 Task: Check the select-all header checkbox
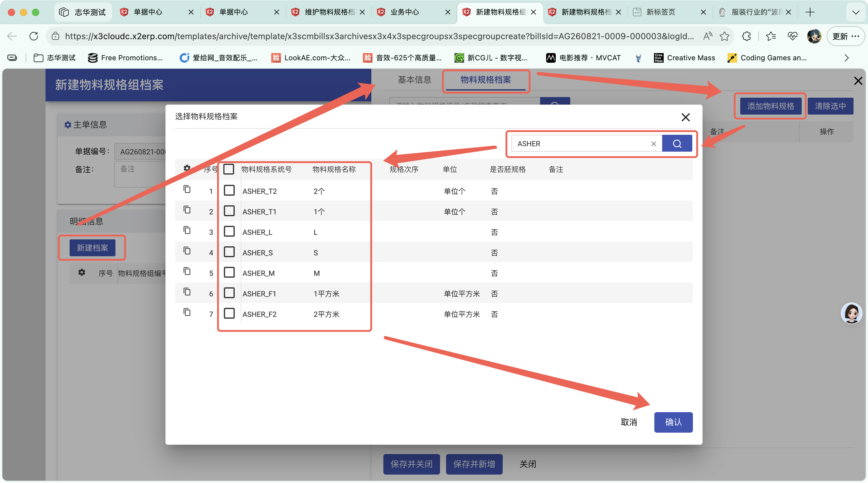click(x=229, y=169)
